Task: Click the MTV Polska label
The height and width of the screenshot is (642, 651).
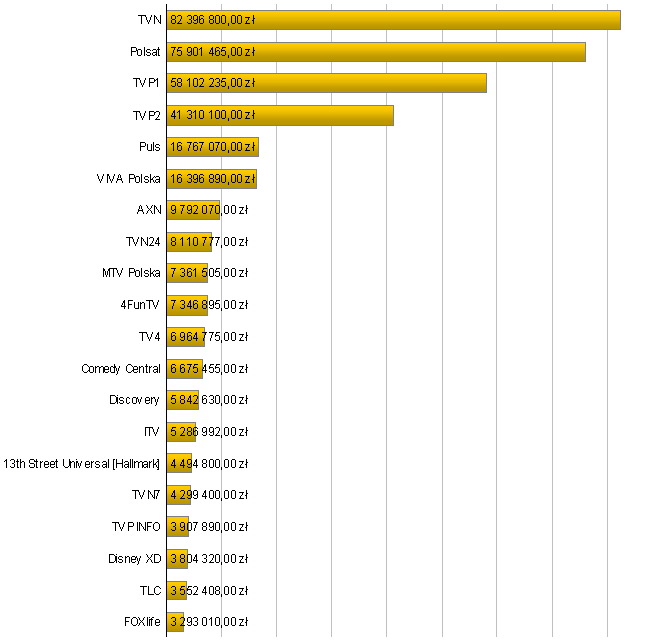Action: (x=131, y=273)
